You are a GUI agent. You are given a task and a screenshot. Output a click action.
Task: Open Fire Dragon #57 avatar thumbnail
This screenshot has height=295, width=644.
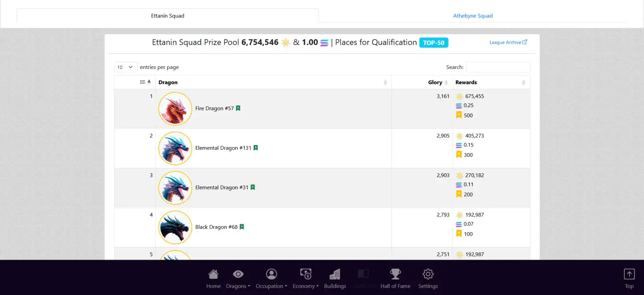pos(175,109)
